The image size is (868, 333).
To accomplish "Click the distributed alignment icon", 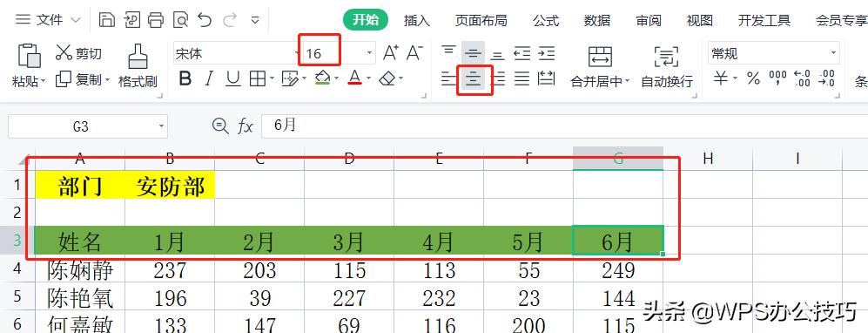I will 547,78.
